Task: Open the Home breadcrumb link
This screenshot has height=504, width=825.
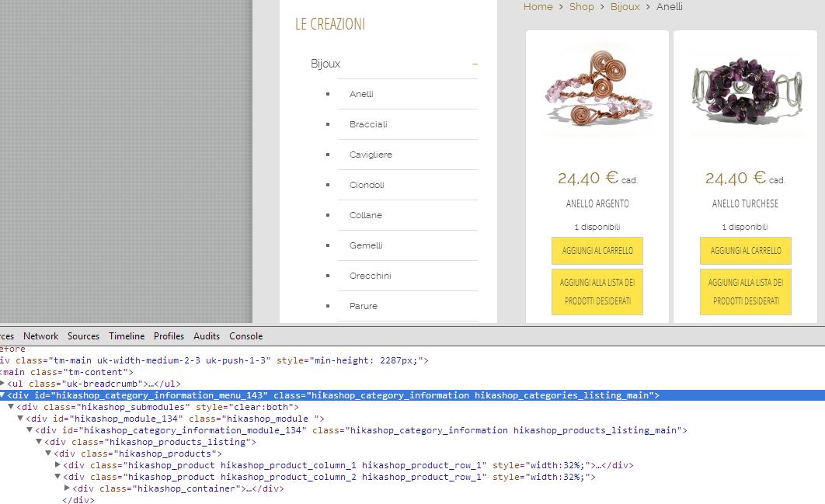Action: [x=538, y=7]
